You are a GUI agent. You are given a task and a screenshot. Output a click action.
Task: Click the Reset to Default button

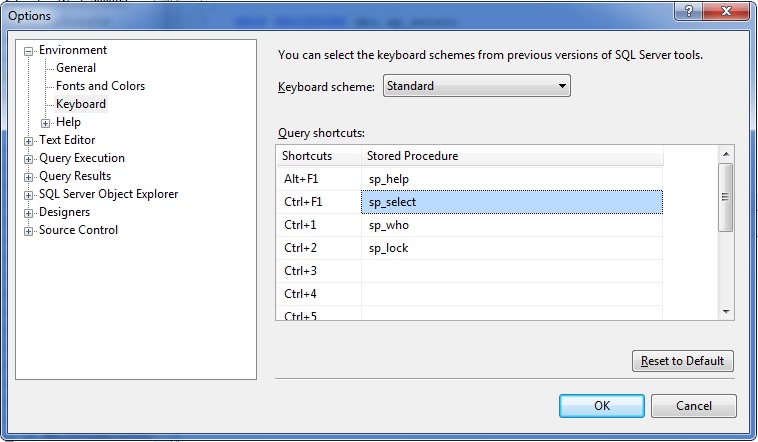click(683, 361)
